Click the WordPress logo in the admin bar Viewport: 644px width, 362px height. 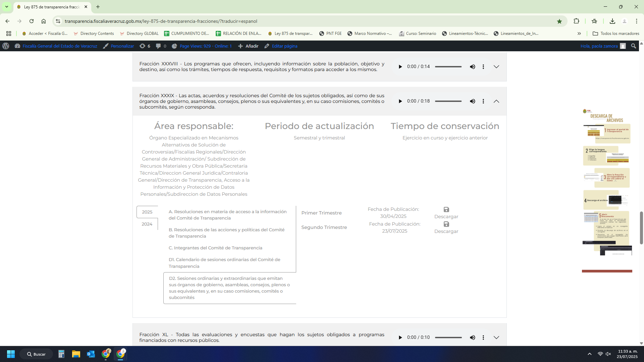(6, 46)
